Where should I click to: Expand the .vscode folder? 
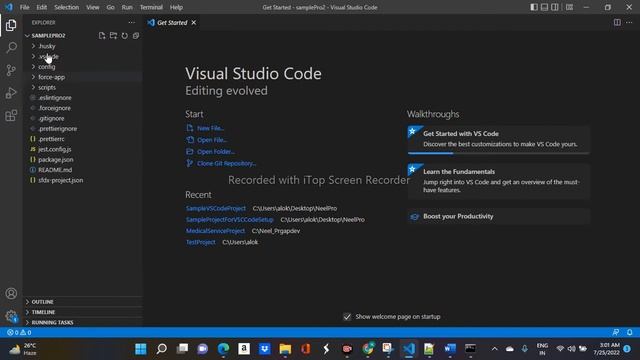(82, 56)
